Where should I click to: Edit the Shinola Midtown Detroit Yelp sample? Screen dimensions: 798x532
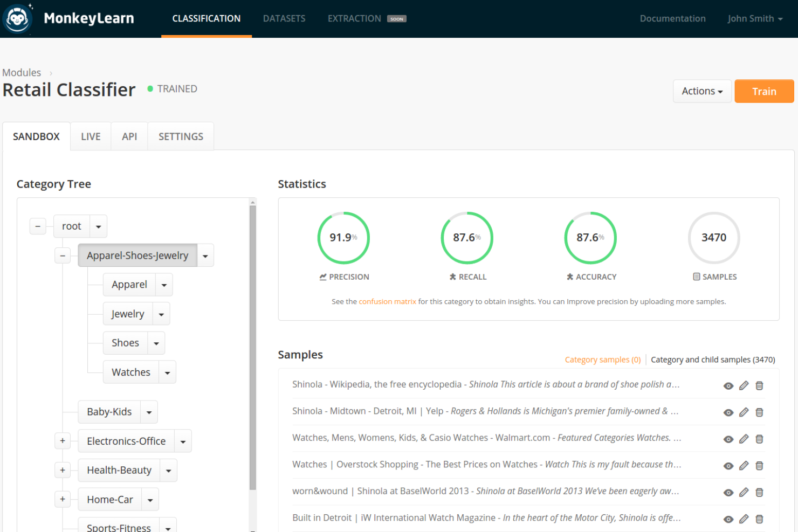[x=744, y=412]
